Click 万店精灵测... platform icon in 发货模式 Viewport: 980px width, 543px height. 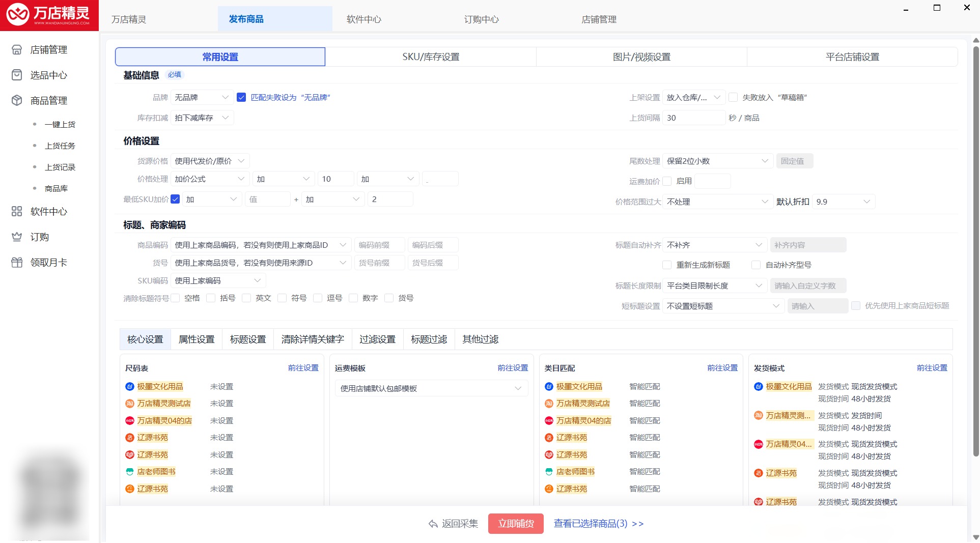click(x=759, y=415)
